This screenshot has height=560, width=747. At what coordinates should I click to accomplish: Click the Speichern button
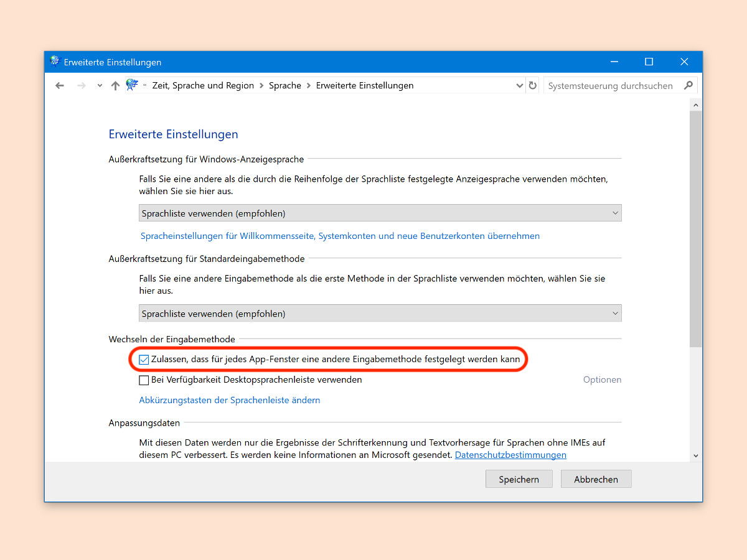point(519,479)
